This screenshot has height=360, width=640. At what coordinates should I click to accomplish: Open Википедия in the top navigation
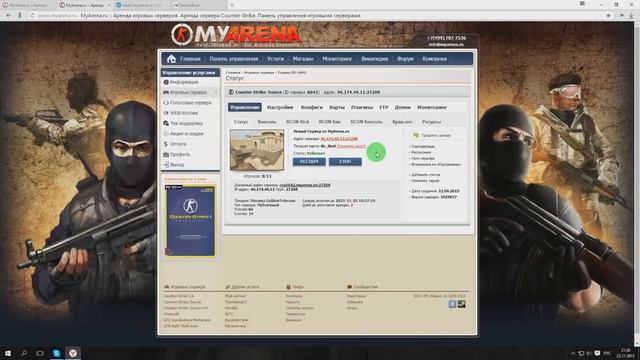tap(374, 59)
